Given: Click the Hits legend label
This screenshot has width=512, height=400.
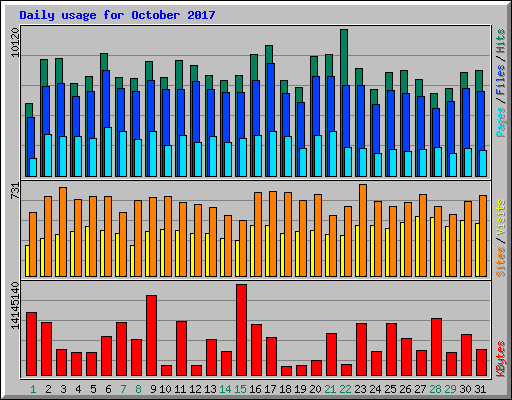Looking at the screenshot, I should tap(501, 41).
